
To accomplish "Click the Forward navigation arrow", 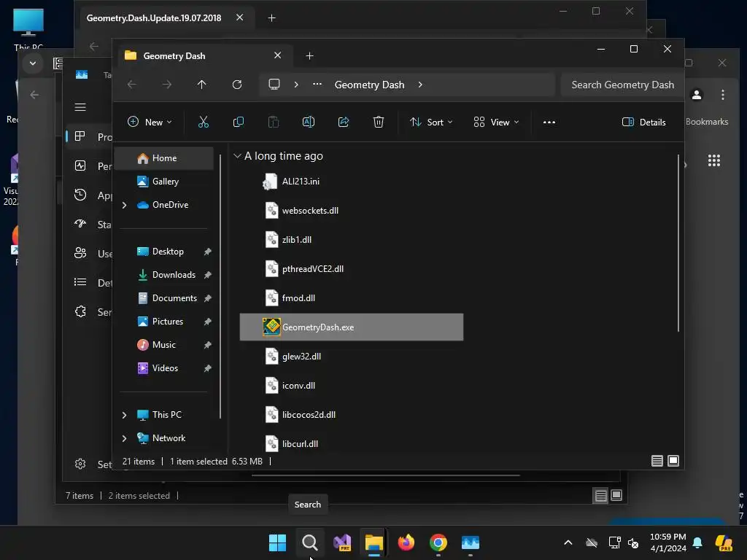I will point(167,85).
